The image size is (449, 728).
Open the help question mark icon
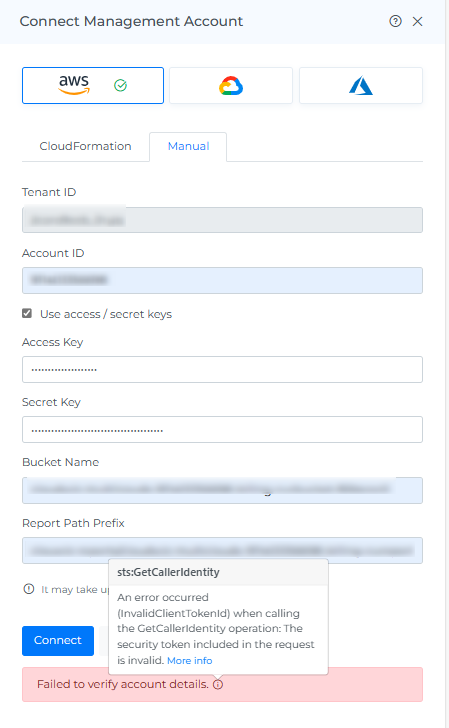pos(395,21)
